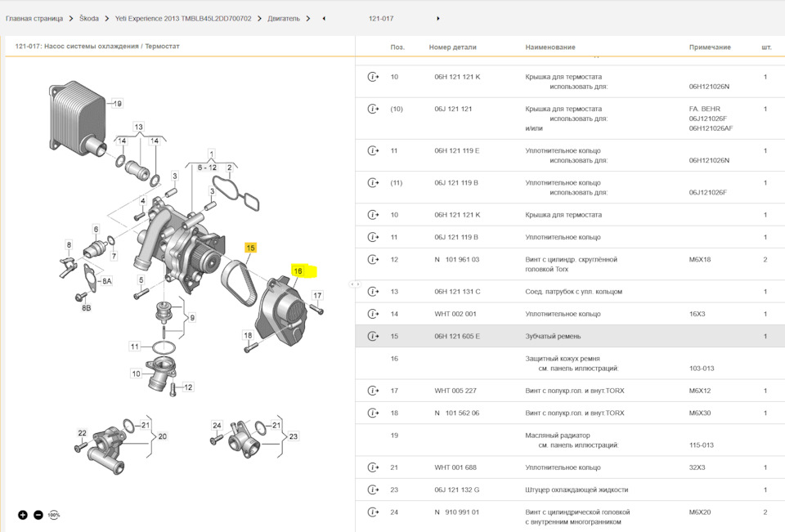Click Соед. патрубок с упл. кольцом name
Viewport: 785px width, 532px height.
tap(574, 291)
